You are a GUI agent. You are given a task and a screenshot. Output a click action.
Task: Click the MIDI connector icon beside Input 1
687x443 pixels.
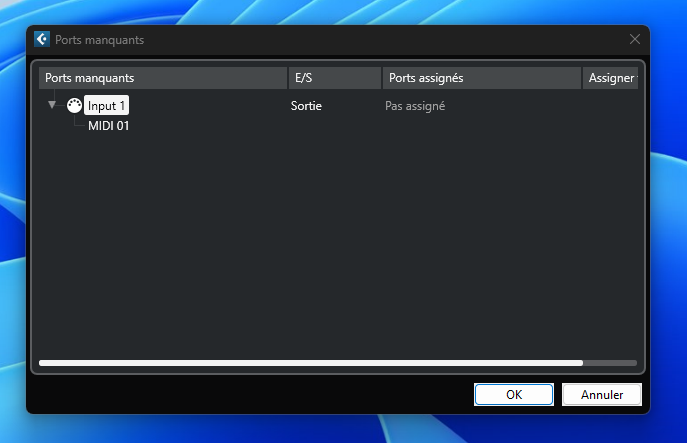click(74, 106)
